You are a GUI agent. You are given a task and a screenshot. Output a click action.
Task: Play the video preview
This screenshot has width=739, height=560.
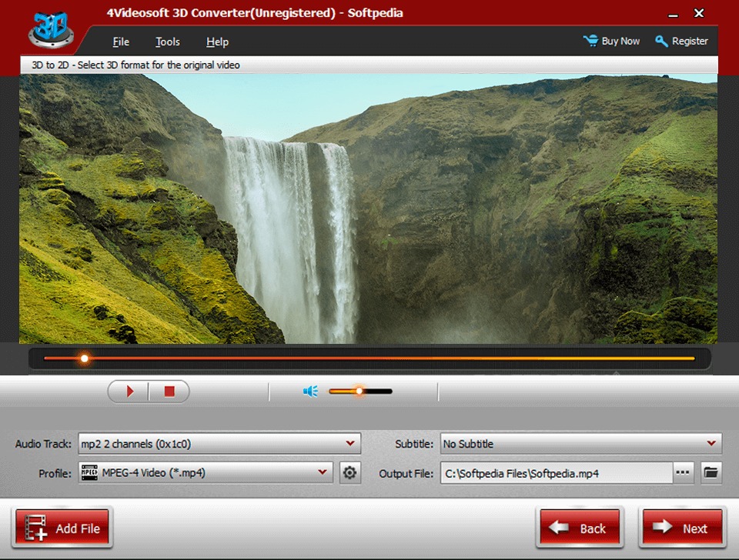pyautogui.click(x=129, y=392)
